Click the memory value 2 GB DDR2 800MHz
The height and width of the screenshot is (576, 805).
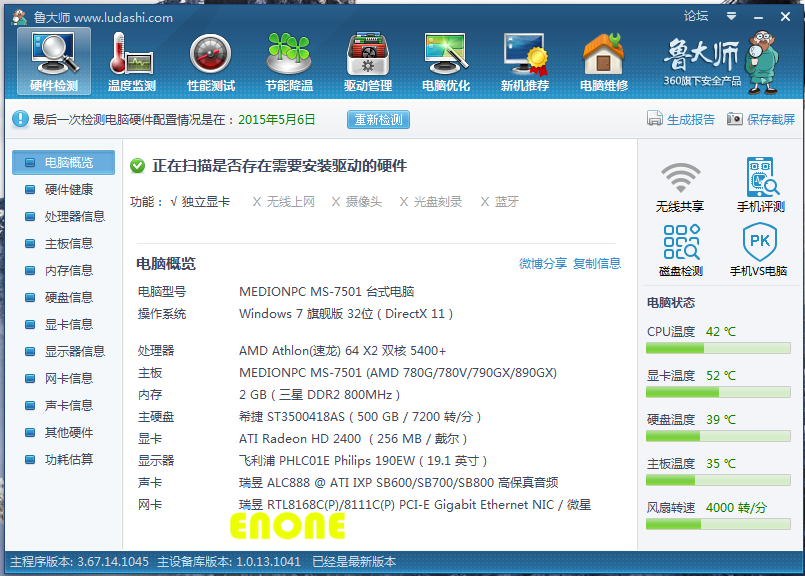(319, 395)
